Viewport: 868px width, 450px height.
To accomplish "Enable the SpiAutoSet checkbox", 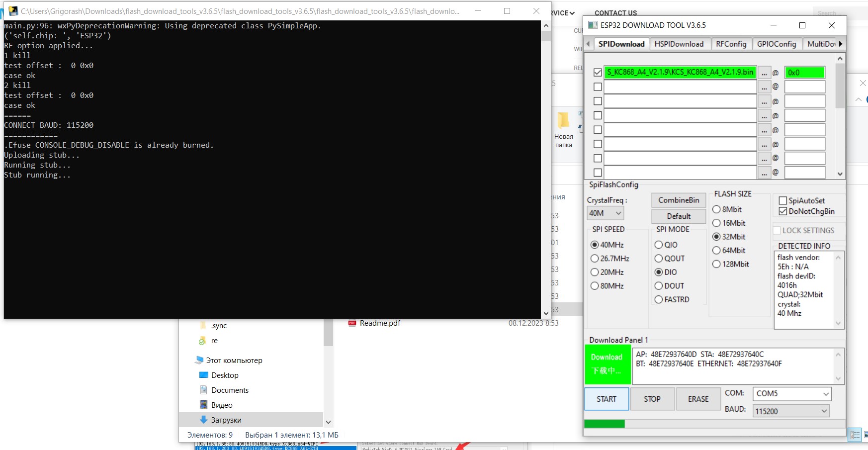I will pos(783,200).
